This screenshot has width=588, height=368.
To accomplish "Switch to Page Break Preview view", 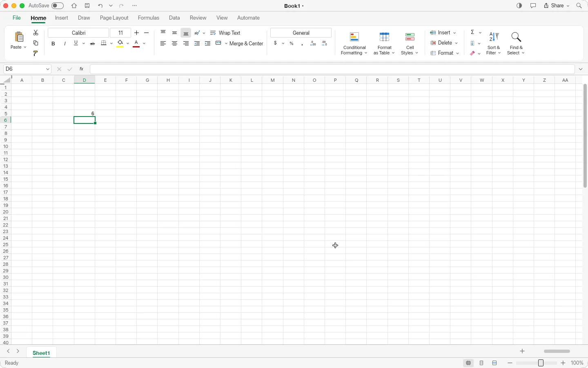I will pyautogui.click(x=495, y=363).
